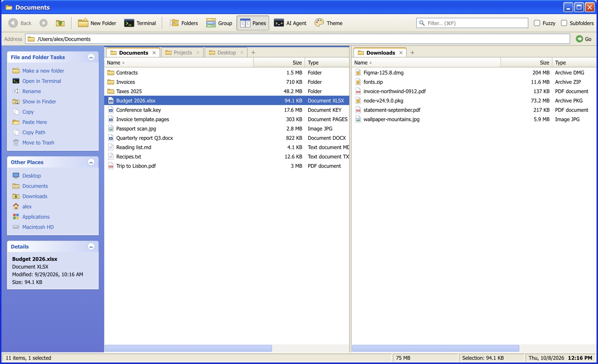
Task: Sort left pane by Type column
Action: [327, 63]
